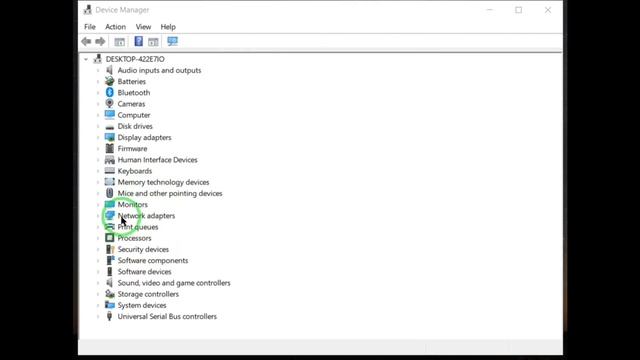The height and width of the screenshot is (360, 640).
Task: Expand the Bluetooth node arrow
Action: 98,93
